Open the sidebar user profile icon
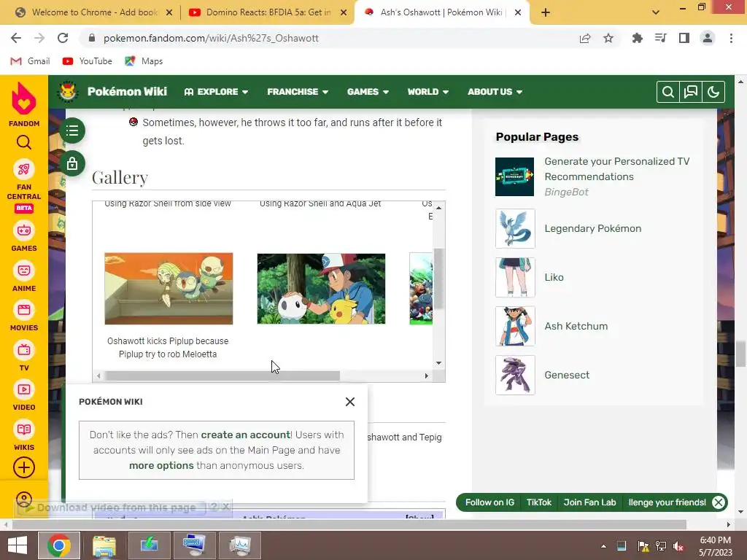Viewport: 747px width, 560px height. tap(24, 499)
